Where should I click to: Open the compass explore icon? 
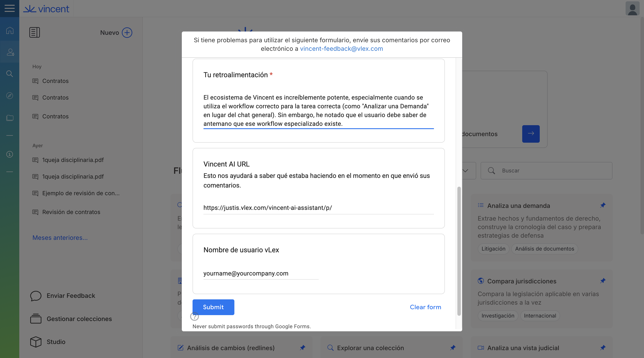point(9,96)
